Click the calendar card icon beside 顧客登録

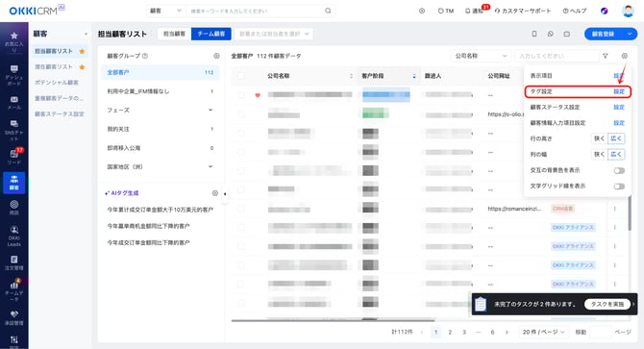(x=567, y=34)
